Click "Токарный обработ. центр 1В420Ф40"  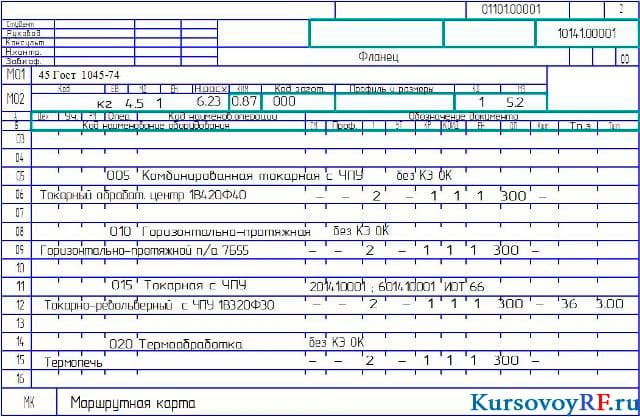[x=143, y=195]
